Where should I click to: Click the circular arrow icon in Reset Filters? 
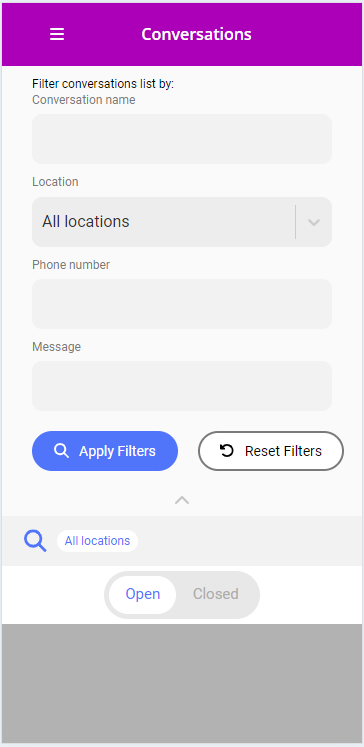point(227,451)
